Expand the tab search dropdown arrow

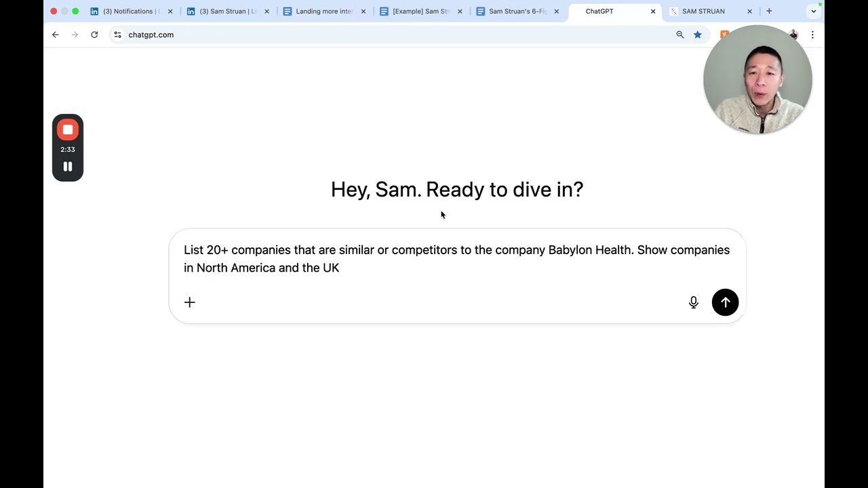coord(814,11)
